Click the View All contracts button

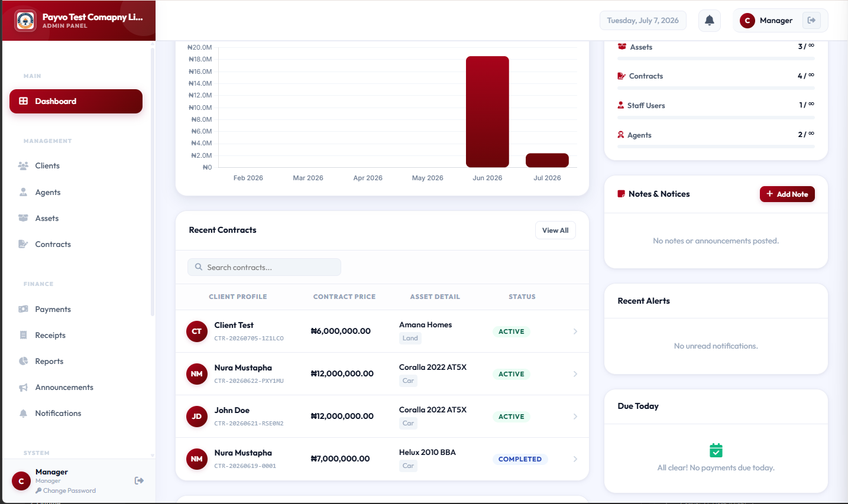click(555, 230)
